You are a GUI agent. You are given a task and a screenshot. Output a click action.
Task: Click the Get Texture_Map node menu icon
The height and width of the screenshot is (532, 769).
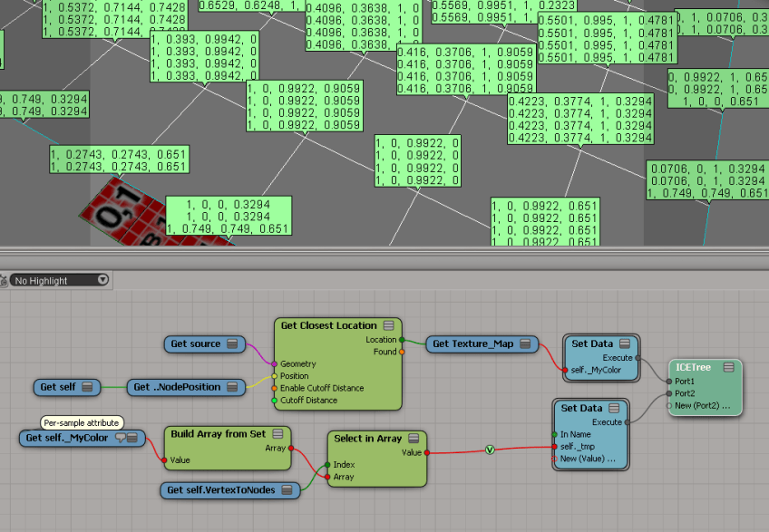[x=523, y=343]
